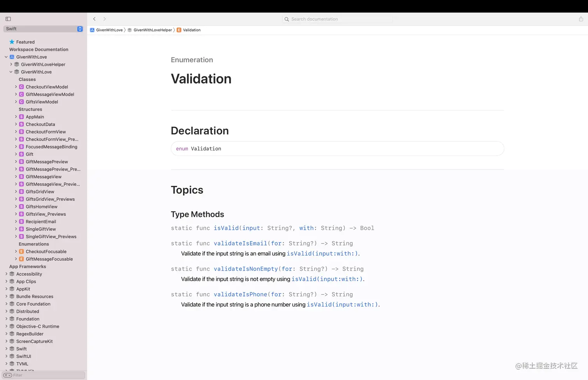Expand the AppKit framework disclosure arrow
Image resolution: width=588 pixels, height=380 pixels.
pyautogui.click(x=6, y=289)
